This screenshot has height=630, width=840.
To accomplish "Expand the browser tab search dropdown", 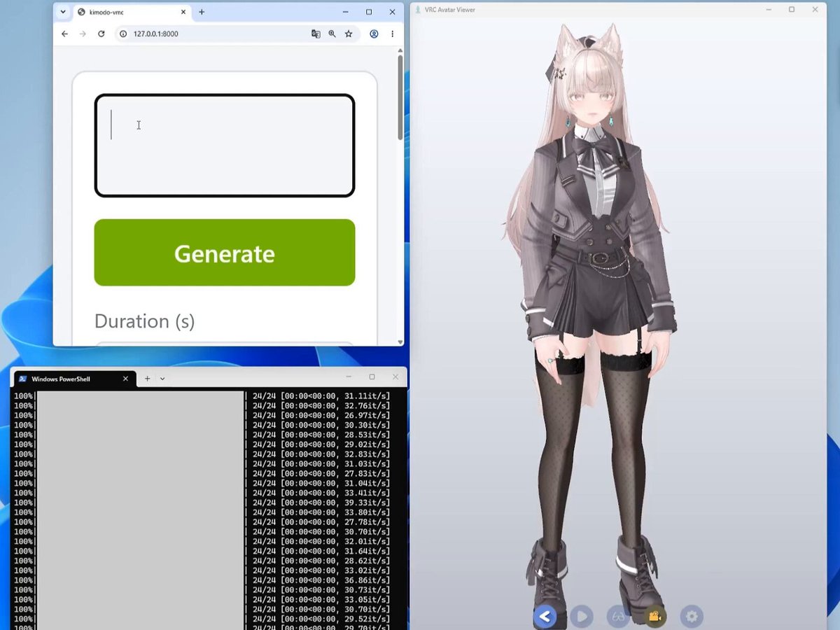I will [x=62, y=12].
